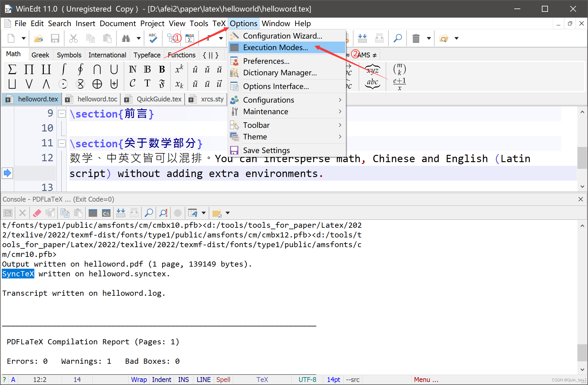This screenshot has width=588, height=385.
Task: Click the blue arrow bookmark in left margin
Action: pyautogui.click(x=7, y=173)
